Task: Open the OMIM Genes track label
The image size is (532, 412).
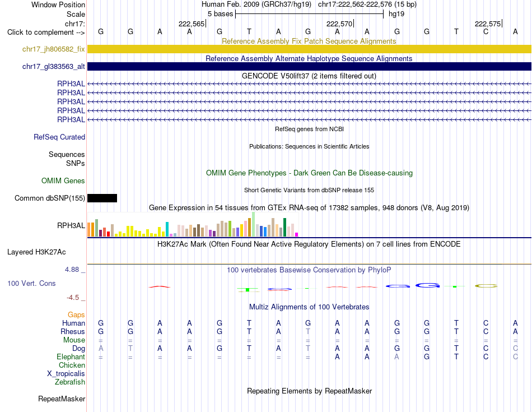Action: (x=63, y=180)
